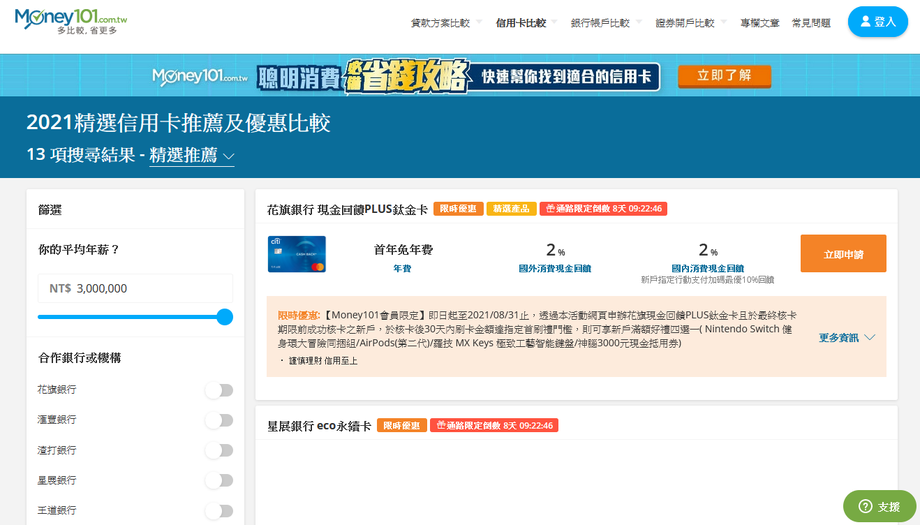Click the user icon in login button
The width and height of the screenshot is (920, 525).
pos(865,21)
